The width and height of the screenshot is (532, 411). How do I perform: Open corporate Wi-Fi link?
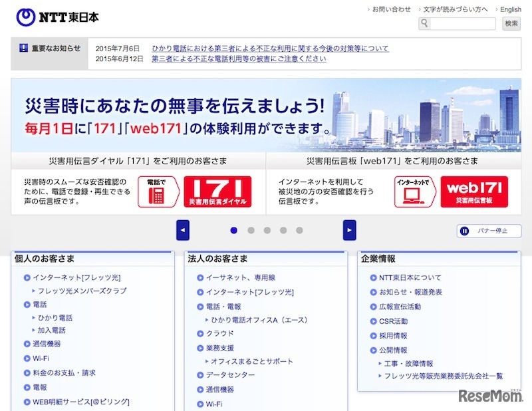click(x=214, y=404)
